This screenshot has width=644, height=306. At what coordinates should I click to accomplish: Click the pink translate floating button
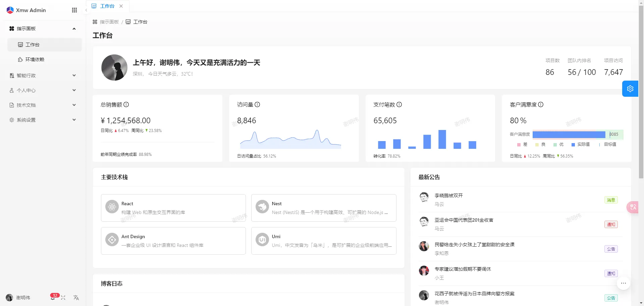point(633,207)
